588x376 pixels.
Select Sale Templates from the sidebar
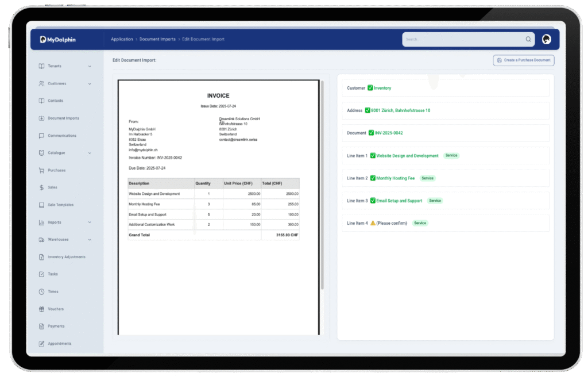pos(60,205)
